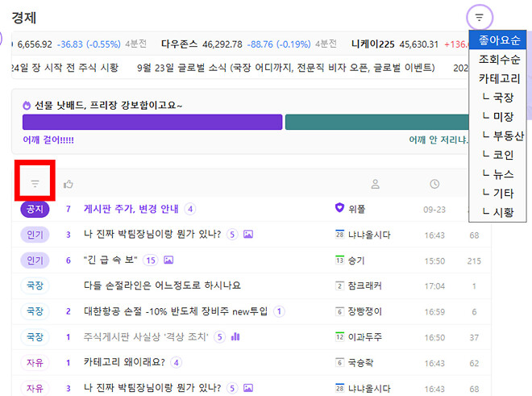
Task: Click 어깨 안 저리냐 poll option text
Action: click(438, 140)
